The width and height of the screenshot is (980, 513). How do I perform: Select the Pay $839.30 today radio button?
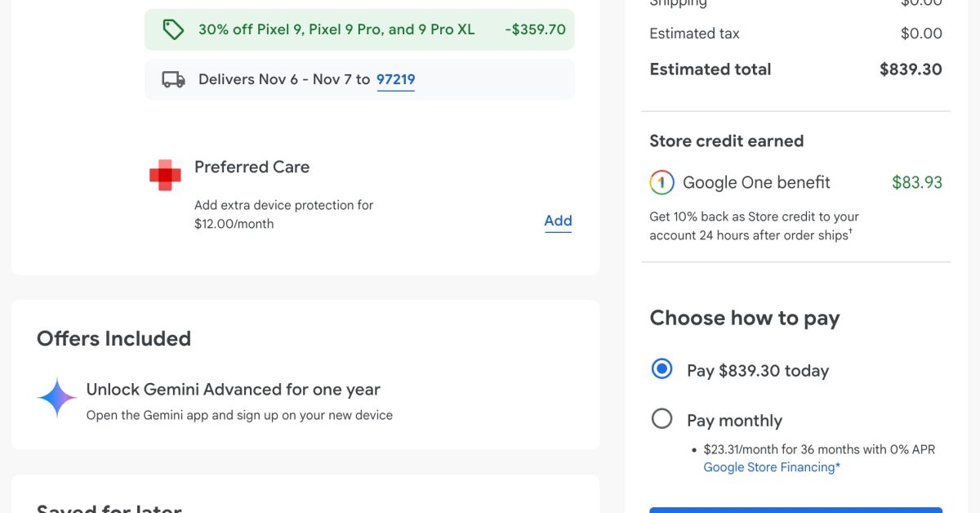click(x=661, y=369)
